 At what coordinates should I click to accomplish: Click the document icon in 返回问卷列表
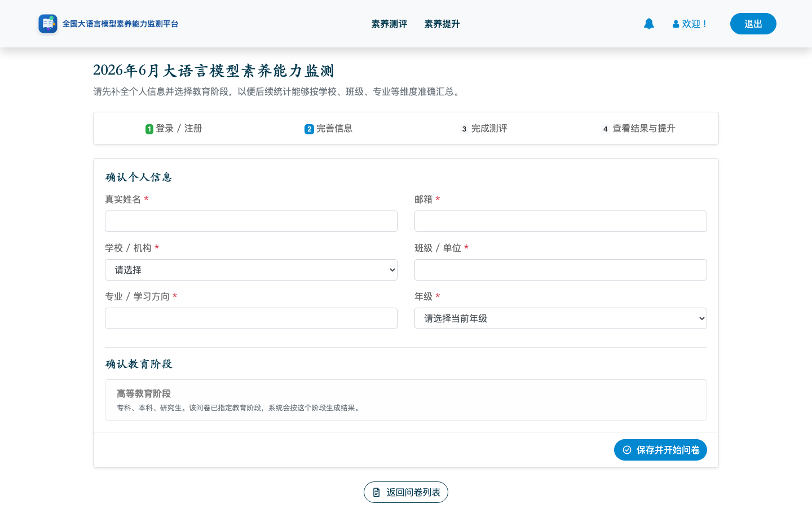pyautogui.click(x=376, y=492)
